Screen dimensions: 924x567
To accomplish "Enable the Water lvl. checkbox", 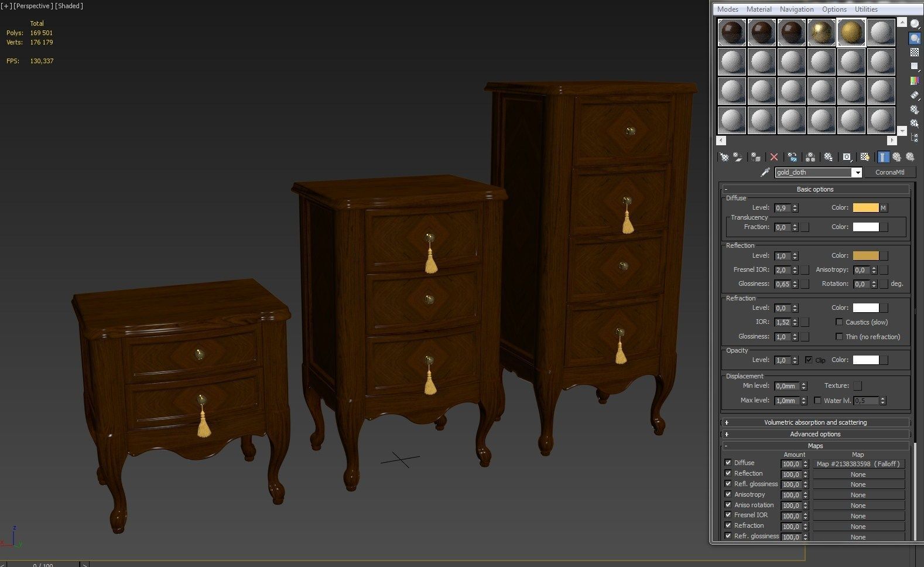I will click(x=817, y=401).
